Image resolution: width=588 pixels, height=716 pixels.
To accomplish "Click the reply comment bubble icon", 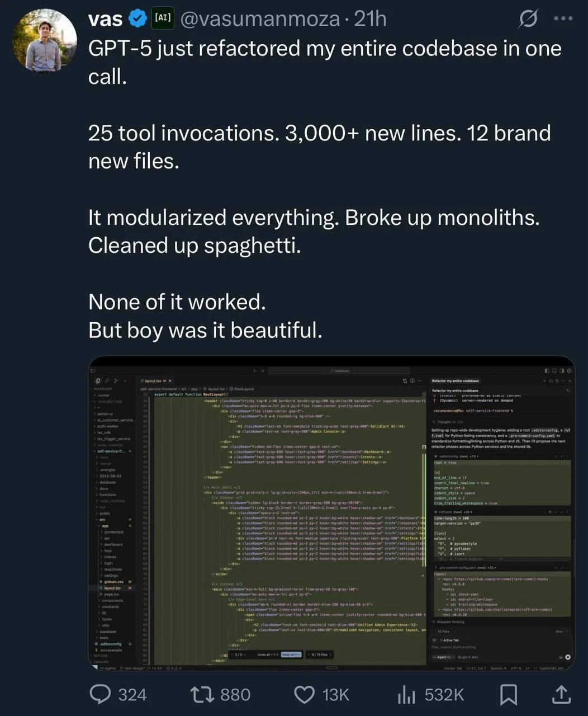I will click(x=101, y=694).
